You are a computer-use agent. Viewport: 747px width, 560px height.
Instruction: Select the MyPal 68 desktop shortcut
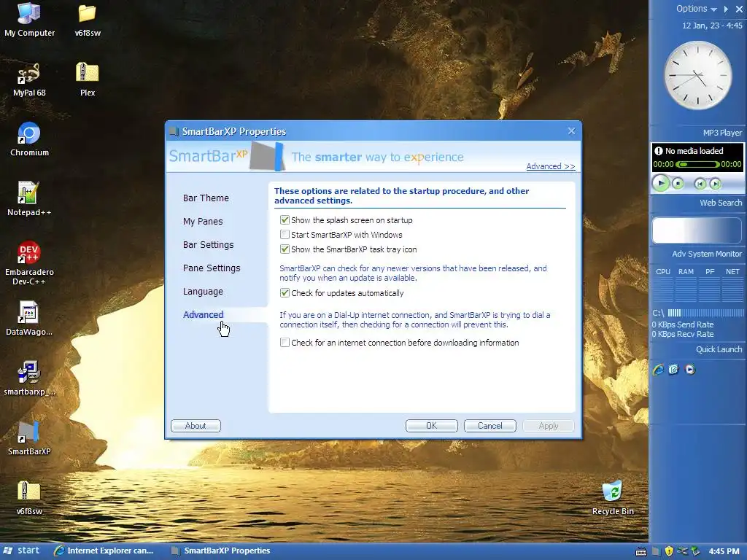(29, 80)
